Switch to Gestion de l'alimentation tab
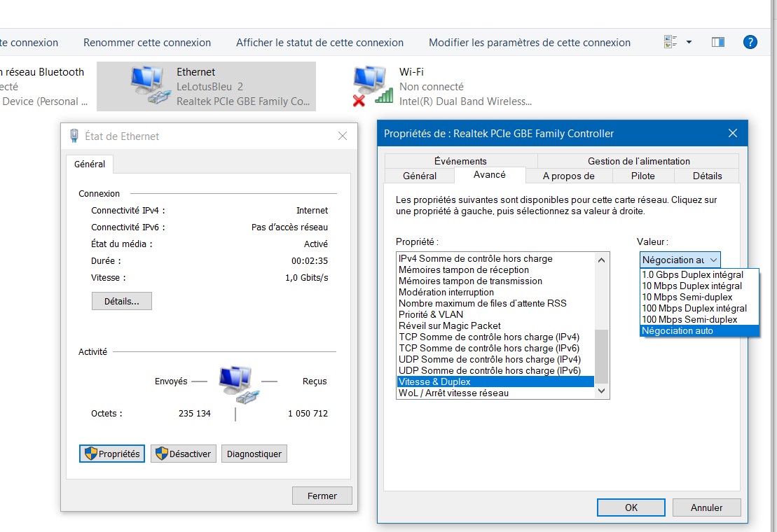 tap(638, 161)
